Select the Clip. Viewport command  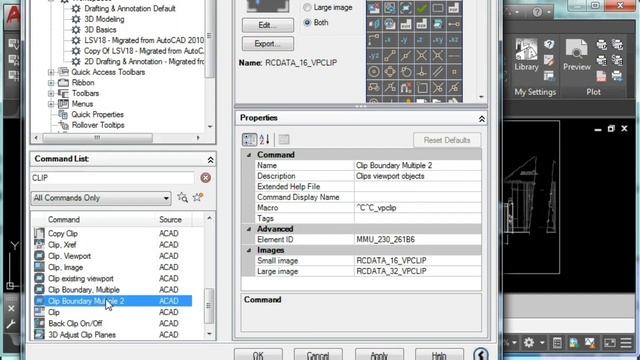[x=69, y=256]
